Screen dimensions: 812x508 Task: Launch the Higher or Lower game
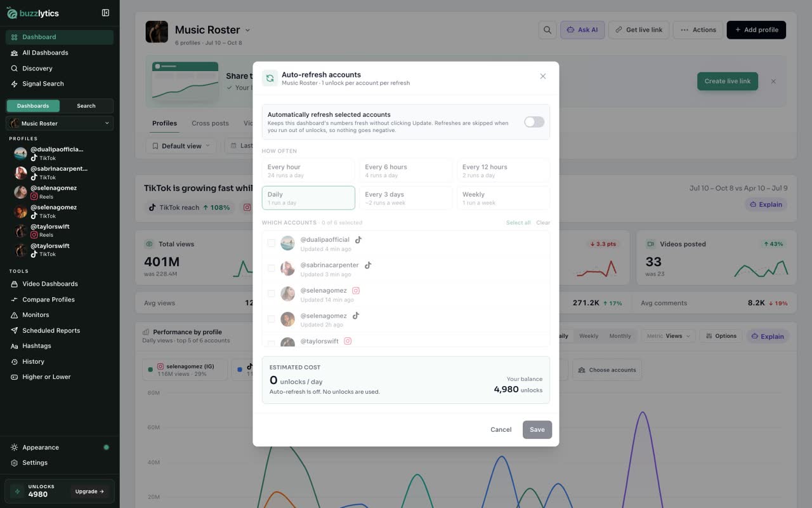pyautogui.click(x=60, y=377)
